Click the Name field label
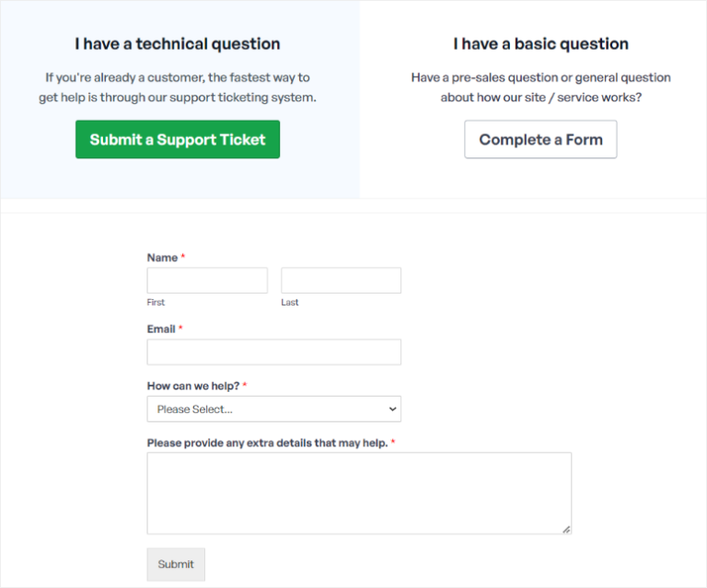The height and width of the screenshot is (588, 707). [162, 258]
